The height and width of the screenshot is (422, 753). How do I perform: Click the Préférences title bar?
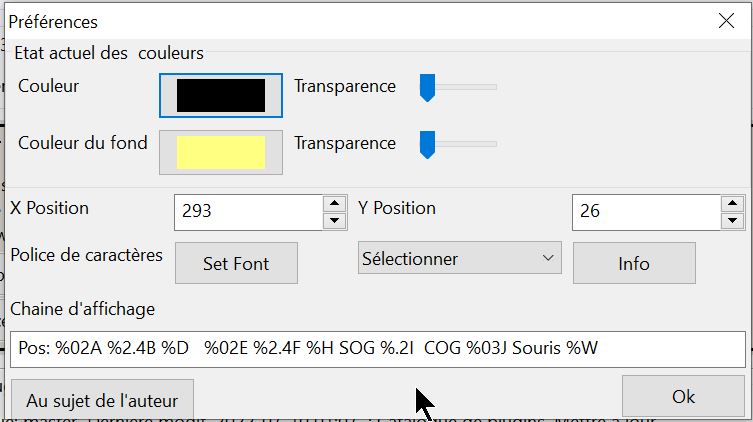point(350,20)
